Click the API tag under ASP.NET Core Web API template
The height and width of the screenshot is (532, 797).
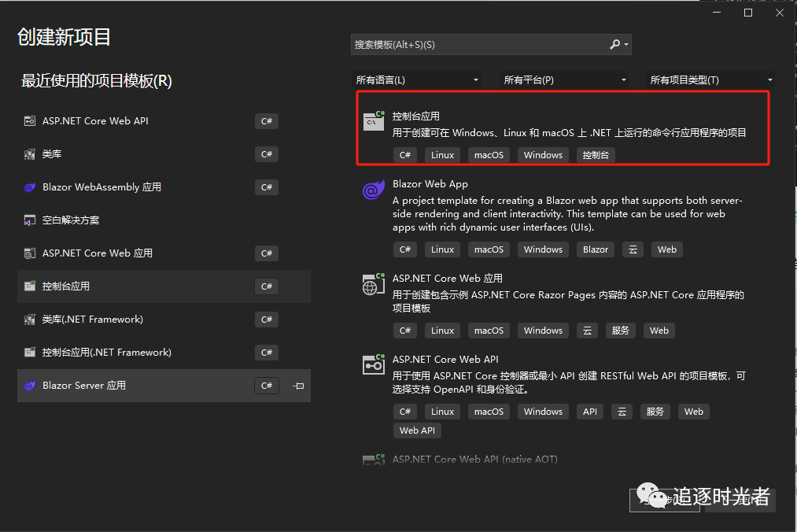coord(590,412)
